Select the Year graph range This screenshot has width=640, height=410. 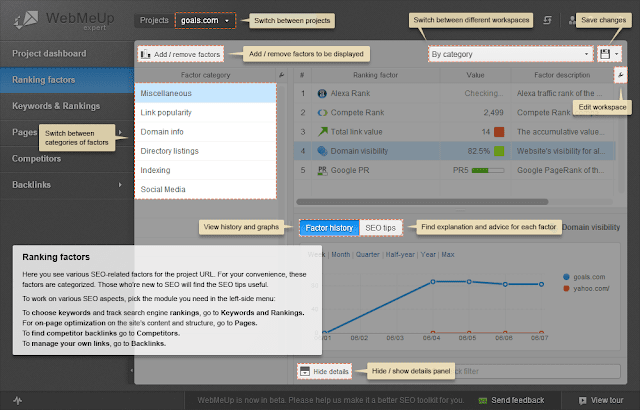pyautogui.click(x=428, y=255)
